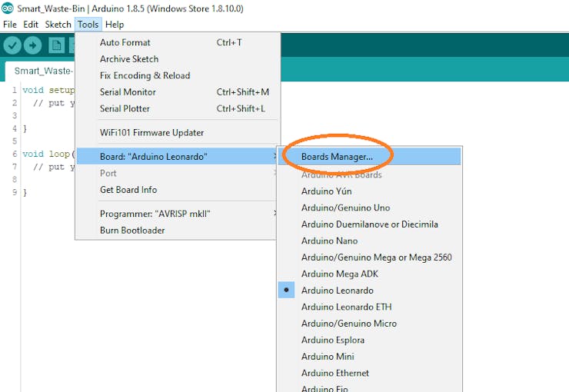This screenshot has height=392, width=569.
Task: Open the File menu
Action: tap(10, 25)
